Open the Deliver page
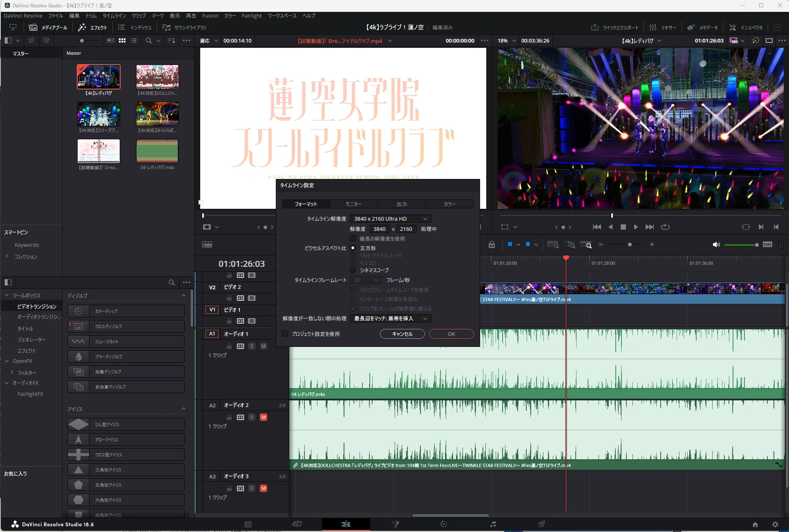Viewport: 789px width, 532px height. (541, 524)
